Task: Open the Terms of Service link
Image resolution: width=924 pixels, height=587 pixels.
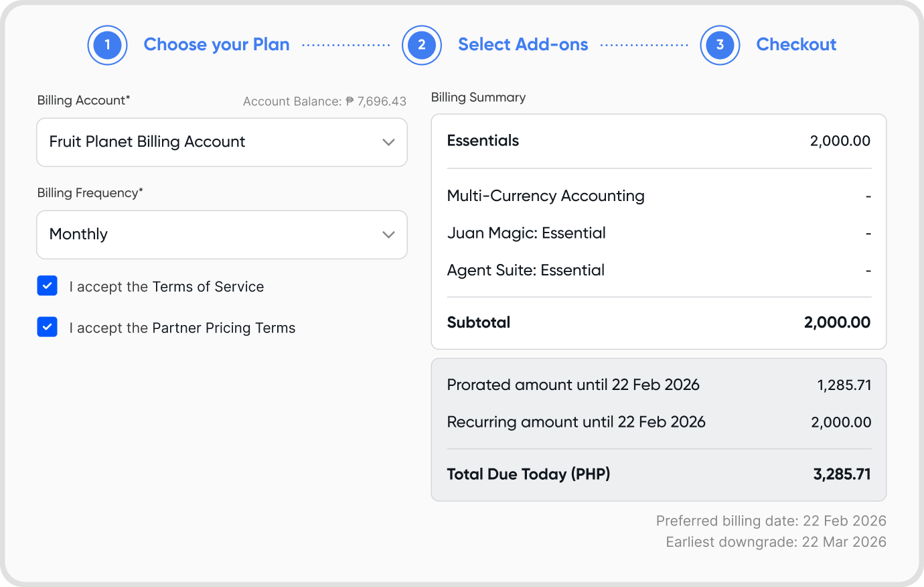Action: coord(208,287)
